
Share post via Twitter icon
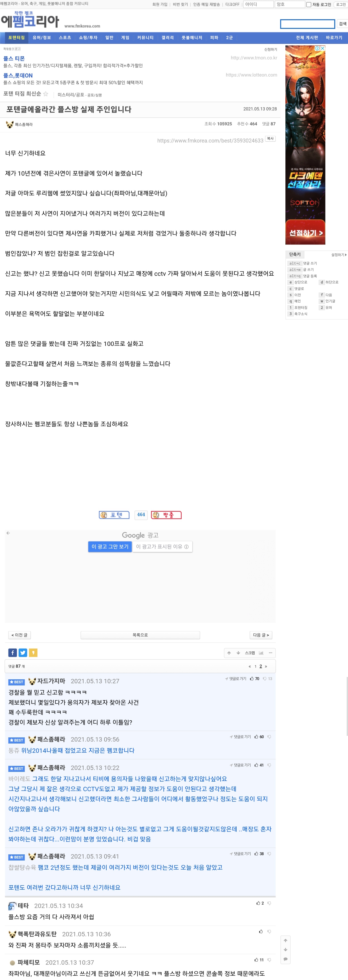pos(23,653)
